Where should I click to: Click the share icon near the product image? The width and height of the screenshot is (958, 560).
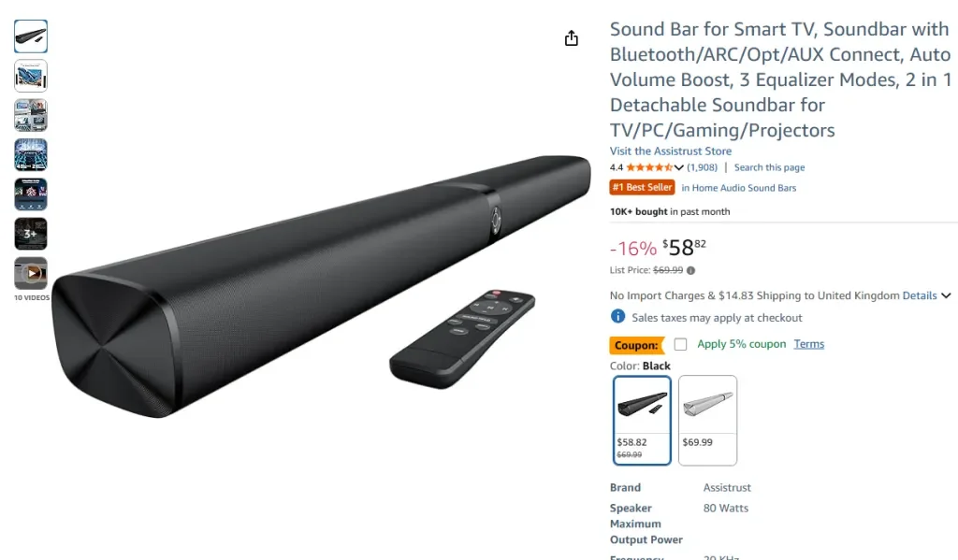point(571,38)
